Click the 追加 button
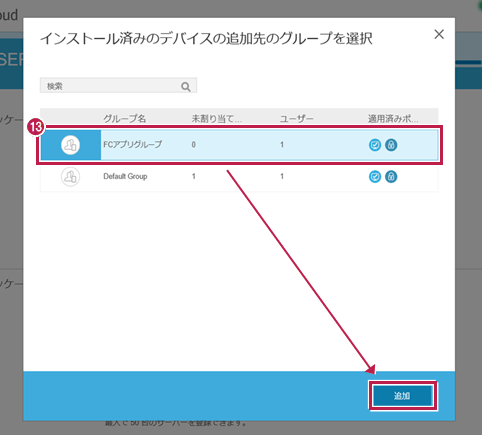The width and height of the screenshot is (482, 435). click(x=403, y=396)
